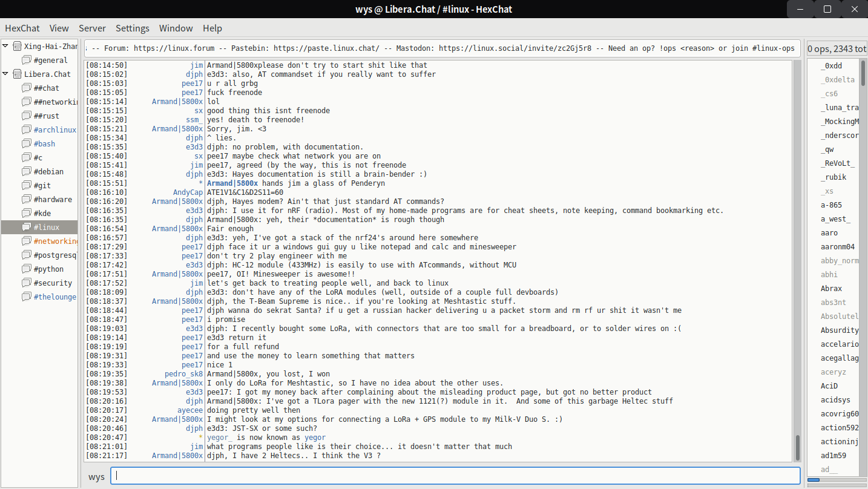Select user AciD in the user list
The height and width of the screenshot is (489, 868).
tap(829, 386)
